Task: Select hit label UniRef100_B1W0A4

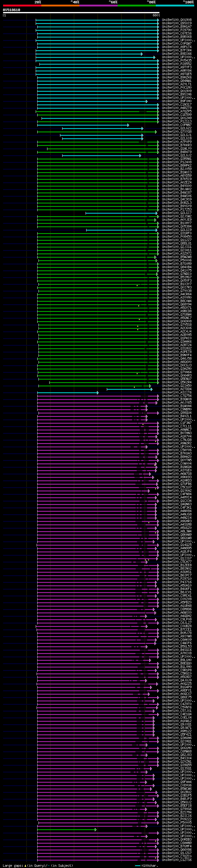Action: tap(176, 406)
